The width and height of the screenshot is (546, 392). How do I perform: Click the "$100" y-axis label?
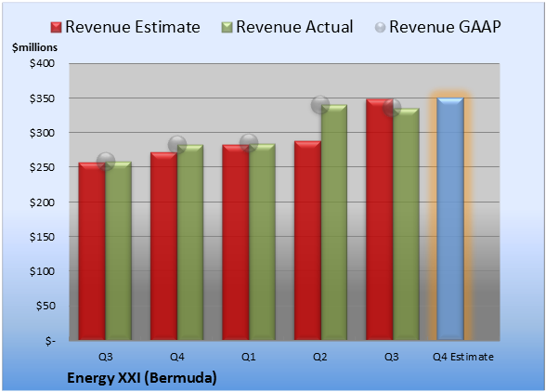click(x=42, y=271)
